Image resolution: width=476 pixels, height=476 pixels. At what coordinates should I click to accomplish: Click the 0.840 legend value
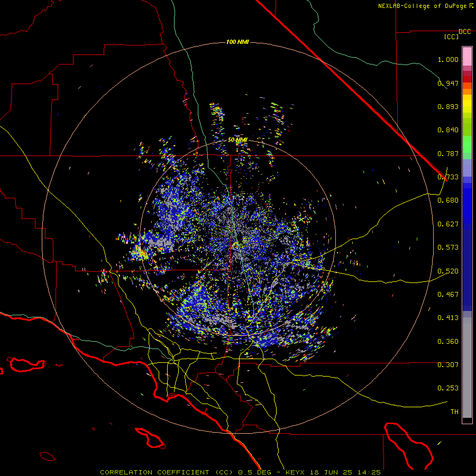(448, 130)
